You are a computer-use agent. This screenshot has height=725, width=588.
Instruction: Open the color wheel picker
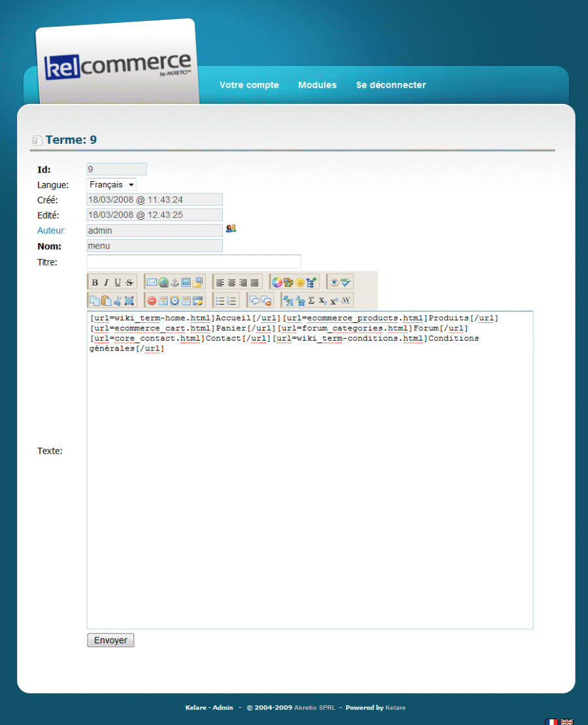(277, 282)
